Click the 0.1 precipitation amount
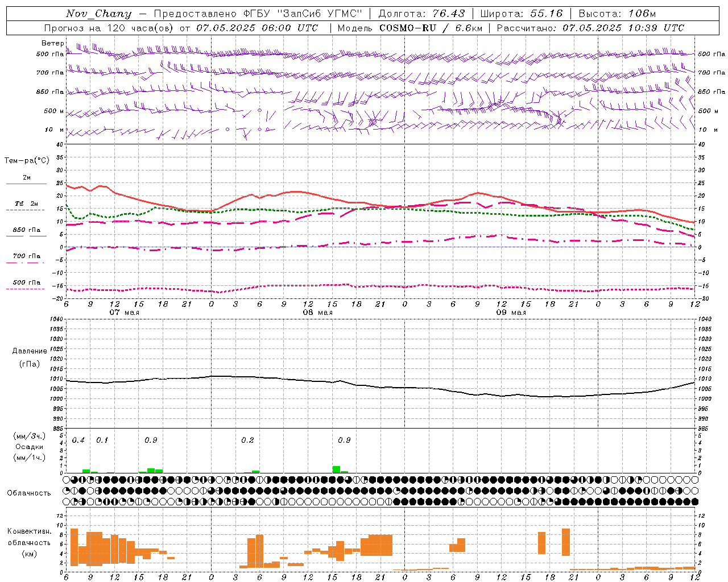 click(102, 440)
